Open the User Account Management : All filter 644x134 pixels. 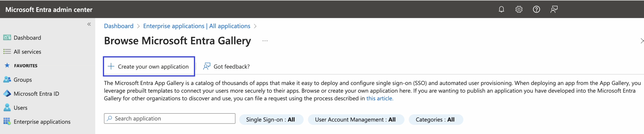pyautogui.click(x=356, y=120)
